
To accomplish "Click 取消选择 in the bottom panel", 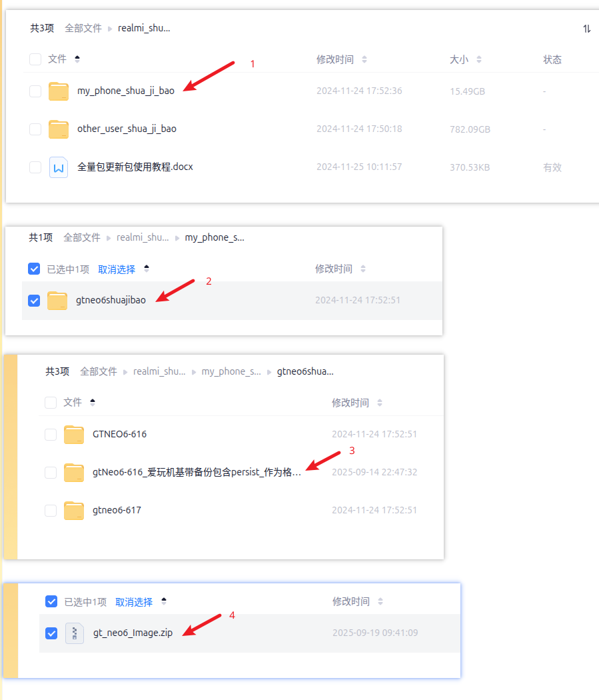I will click(x=134, y=602).
